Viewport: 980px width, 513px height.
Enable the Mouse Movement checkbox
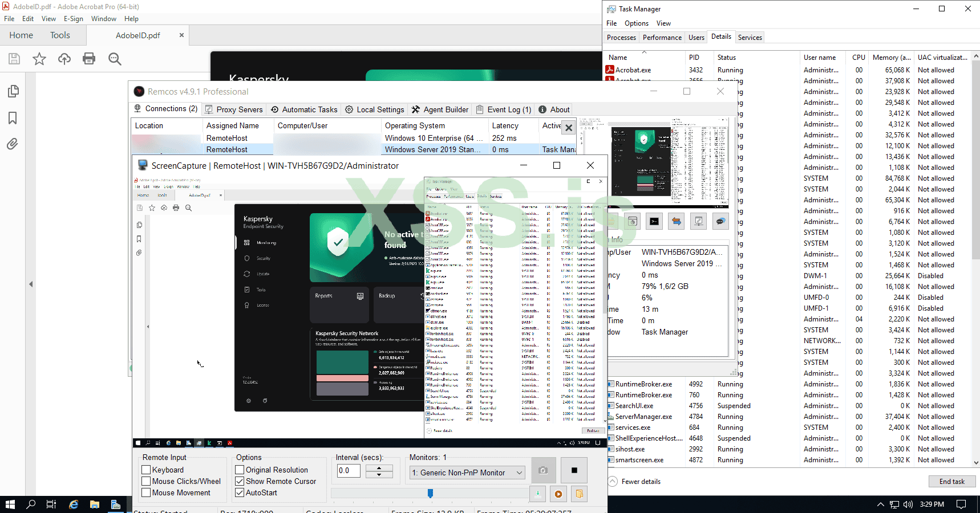pos(146,492)
